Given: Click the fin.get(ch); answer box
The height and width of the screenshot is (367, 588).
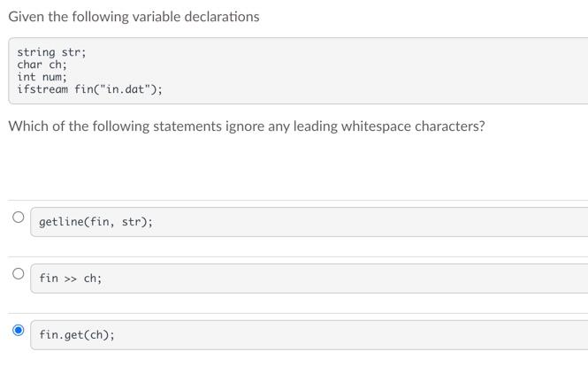Looking at the screenshot, I should [309, 335].
